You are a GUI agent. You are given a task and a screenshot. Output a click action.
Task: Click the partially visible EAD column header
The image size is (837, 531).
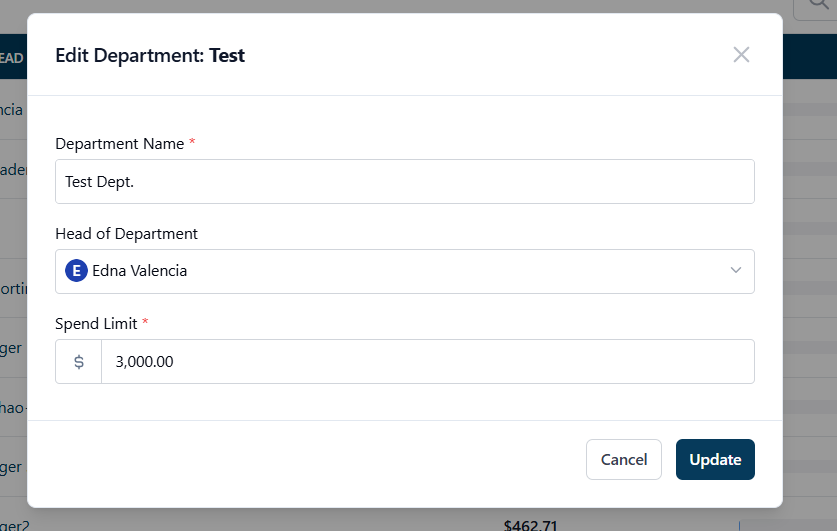11,58
